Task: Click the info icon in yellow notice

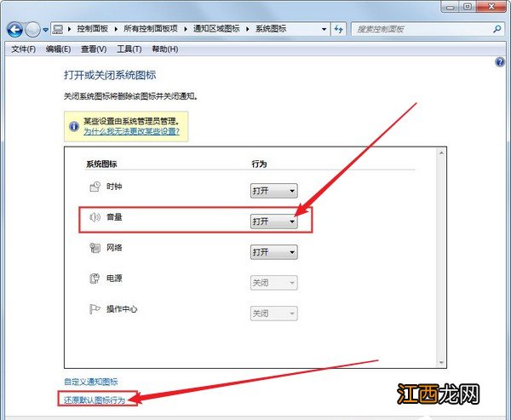Action: (74, 126)
